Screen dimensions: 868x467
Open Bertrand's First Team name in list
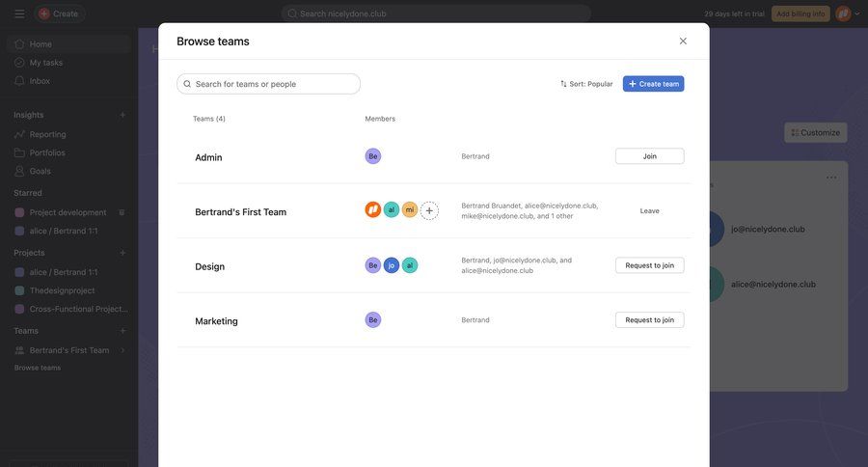[241, 211]
